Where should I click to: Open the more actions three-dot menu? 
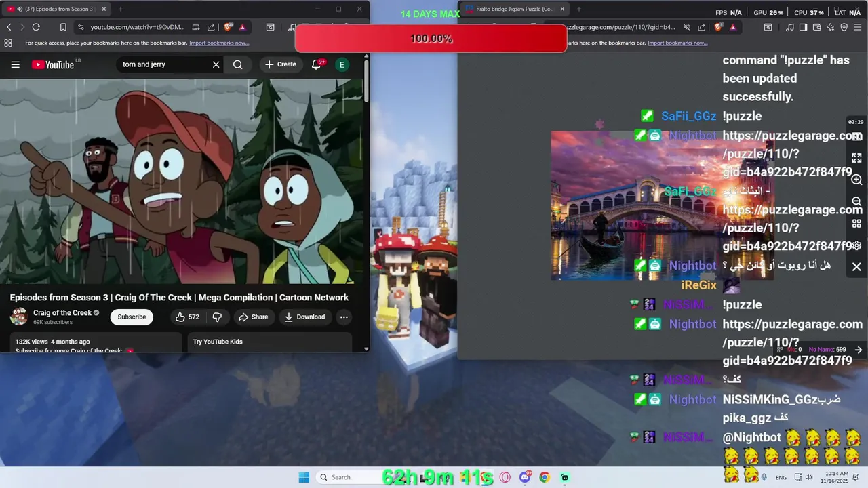point(344,317)
